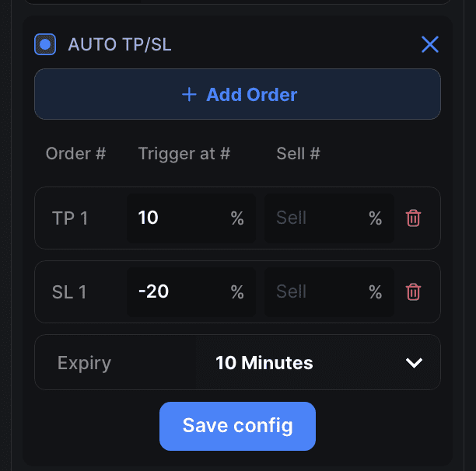The image size is (476, 471).
Task: Toggle the AUTO TP/SL checkbox
Action: point(45,44)
